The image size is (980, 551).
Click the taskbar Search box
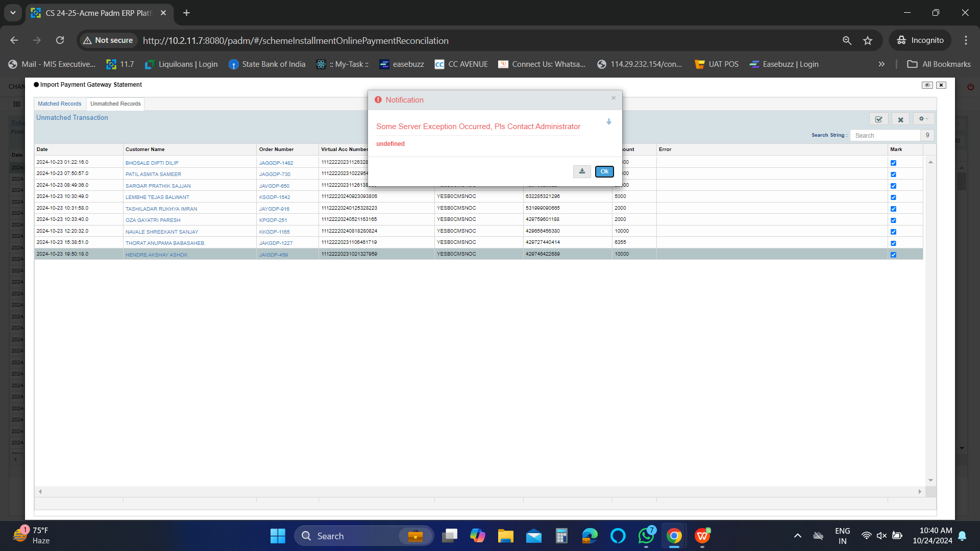pos(363,536)
